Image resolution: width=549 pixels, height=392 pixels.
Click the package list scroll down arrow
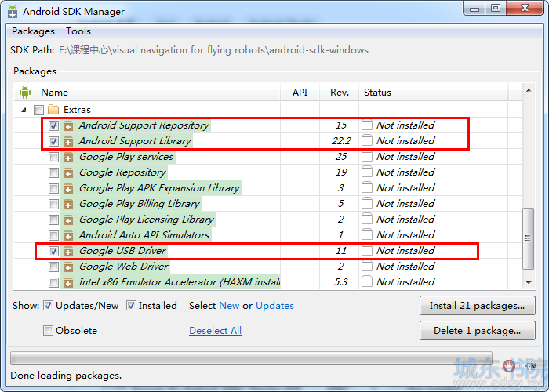coord(529,282)
